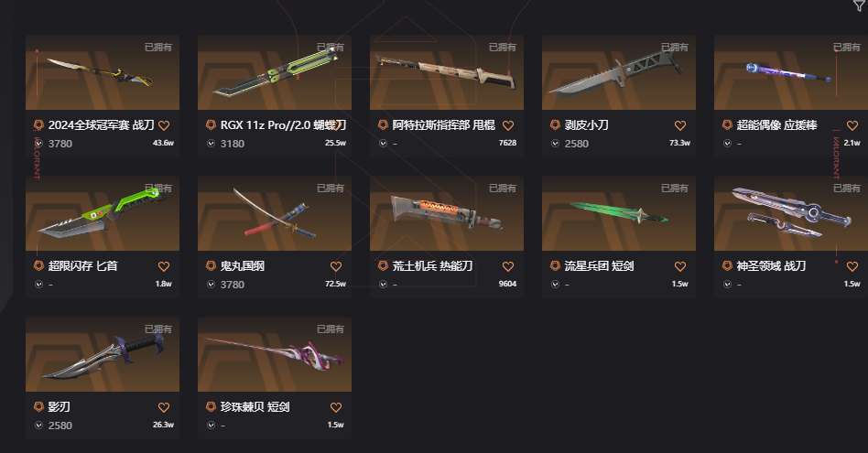Click heart icon on 流星兵团 短剑
The width and height of the screenshot is (868, 453).
[679, 266]
